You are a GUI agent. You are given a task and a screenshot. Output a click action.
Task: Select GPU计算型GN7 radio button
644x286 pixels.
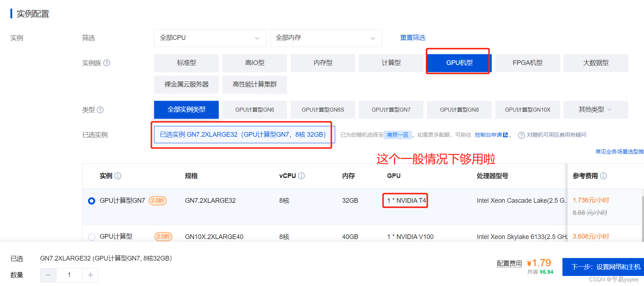[92, 201]
